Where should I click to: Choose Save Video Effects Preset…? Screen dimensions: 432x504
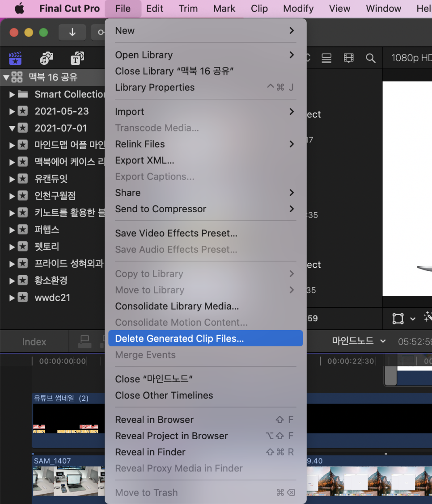(x=205, y=233)
